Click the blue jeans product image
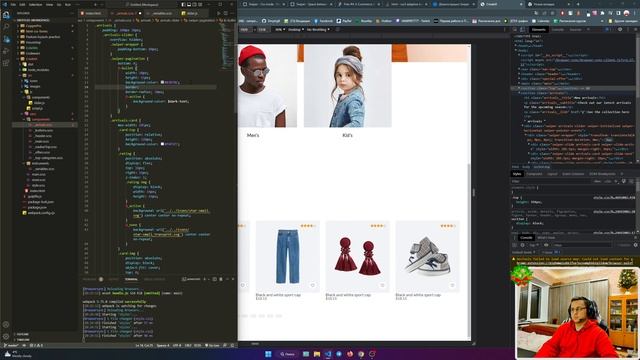 [x=287, y=256]
